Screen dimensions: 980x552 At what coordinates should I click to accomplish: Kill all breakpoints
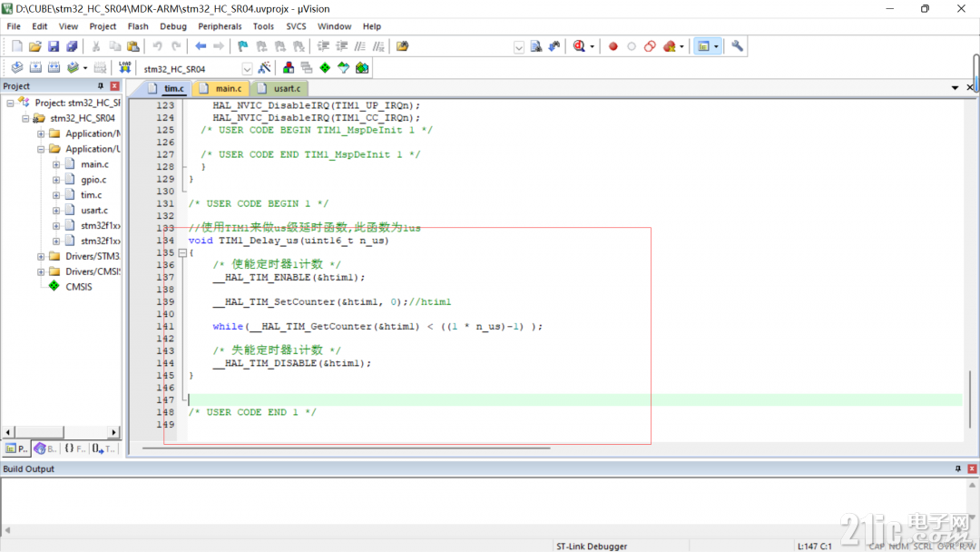(670, 46)
